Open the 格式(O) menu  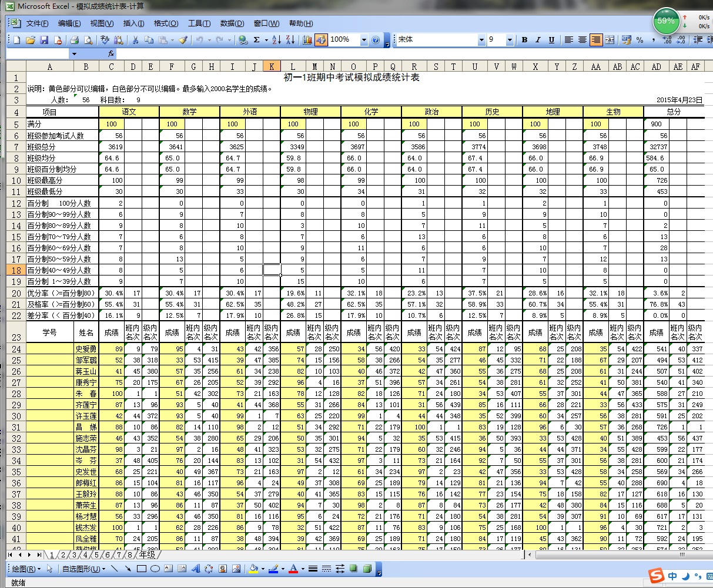tap(166, 23)
